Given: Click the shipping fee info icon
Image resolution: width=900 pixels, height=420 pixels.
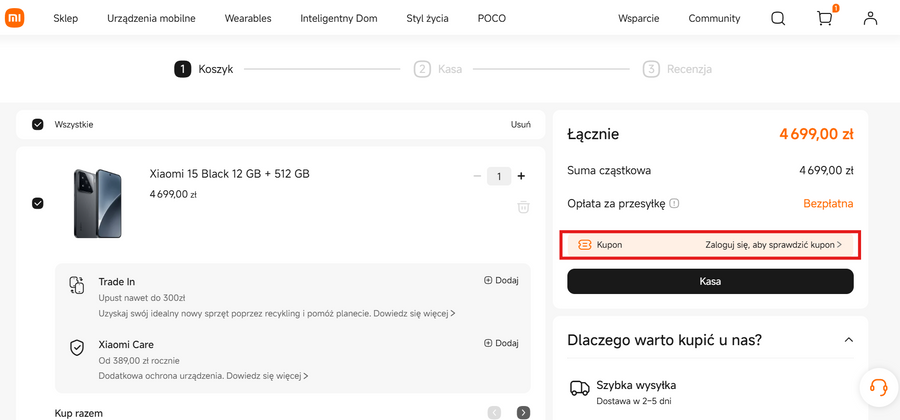Looking at the screenshot, I should 674,203.
